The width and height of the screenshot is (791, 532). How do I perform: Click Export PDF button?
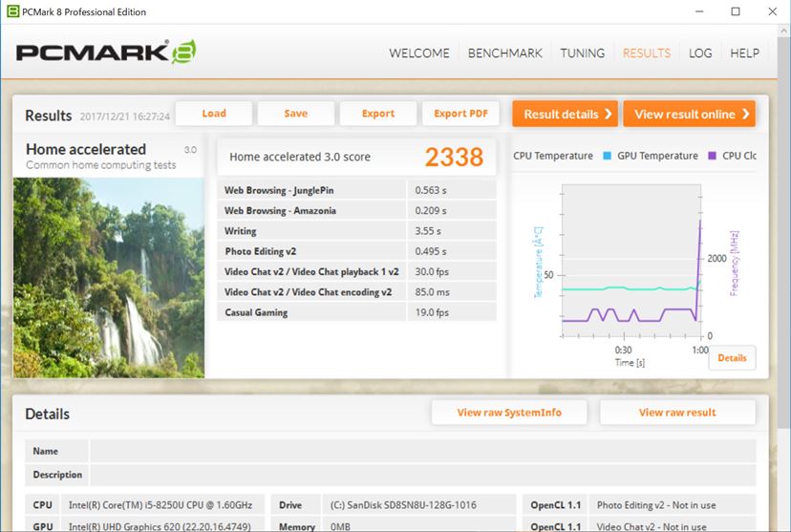pyautogui.click(x=460, y=114)
